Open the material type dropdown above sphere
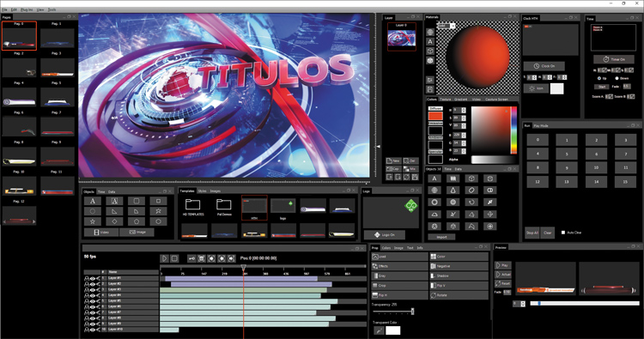This screenshot has height=339, width=644. pyautogui.click(x=447, y=26)
